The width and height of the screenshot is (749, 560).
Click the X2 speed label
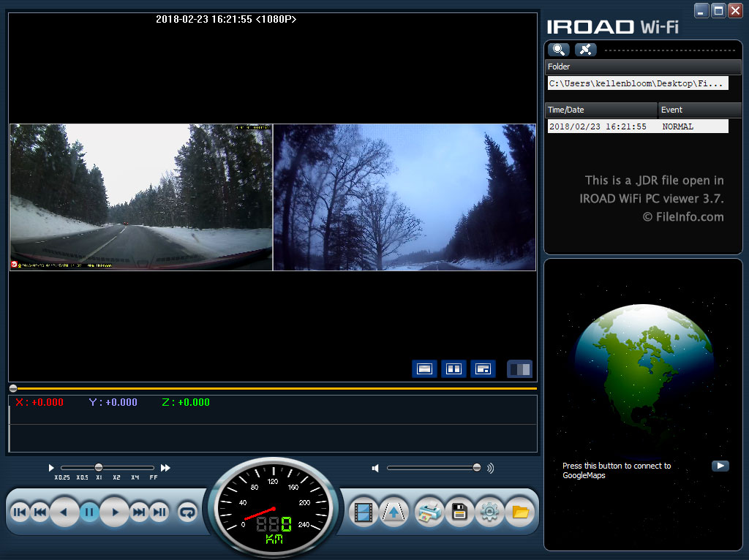(x=116, y=477)
